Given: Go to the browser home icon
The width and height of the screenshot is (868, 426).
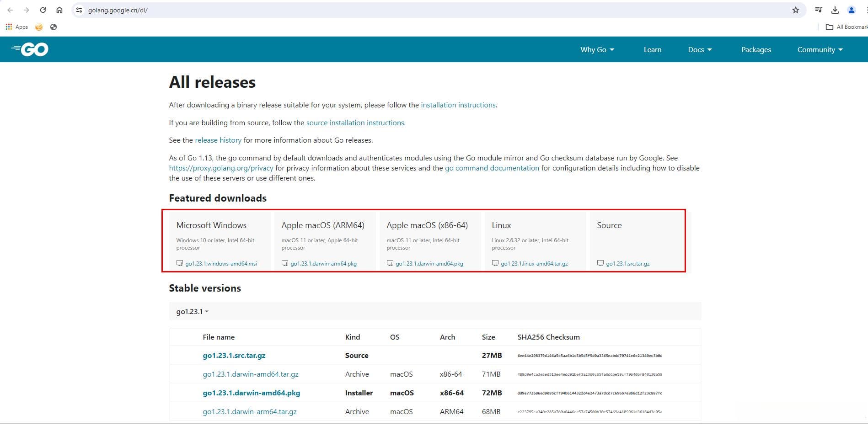Looking at the screenshot, I should pyautogui.click(x=59, y=10).
